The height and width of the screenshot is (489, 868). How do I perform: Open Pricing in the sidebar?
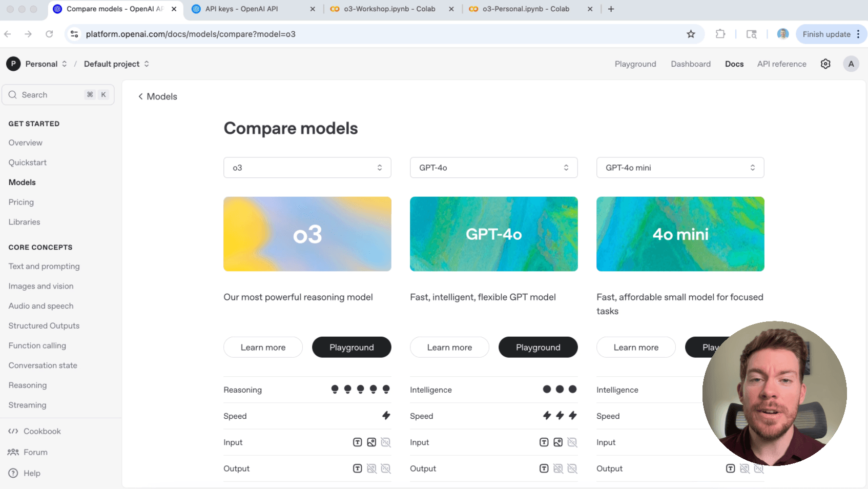point(21,202)
